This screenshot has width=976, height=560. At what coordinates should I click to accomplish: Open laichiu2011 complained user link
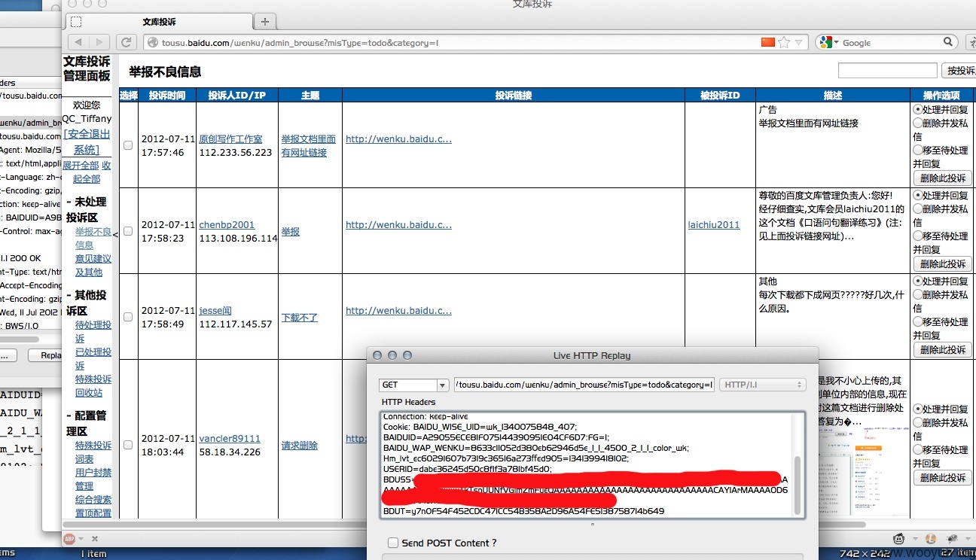[714, 224]
